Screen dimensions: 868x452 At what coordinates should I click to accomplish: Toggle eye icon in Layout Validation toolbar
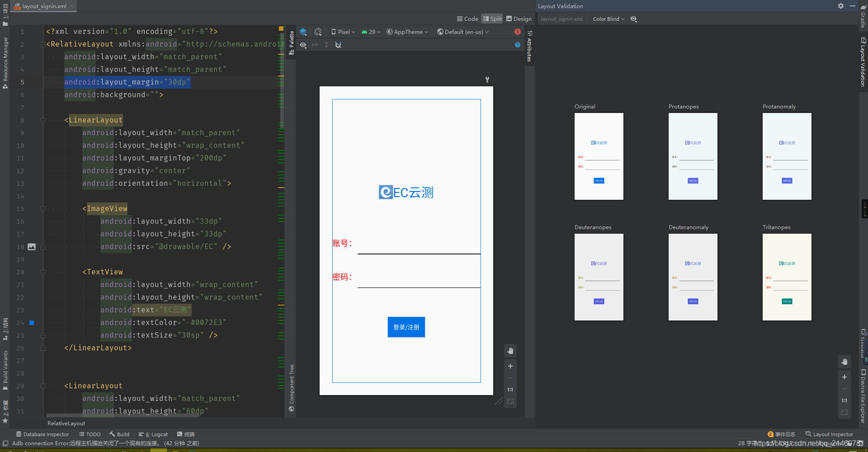point(634,19)
